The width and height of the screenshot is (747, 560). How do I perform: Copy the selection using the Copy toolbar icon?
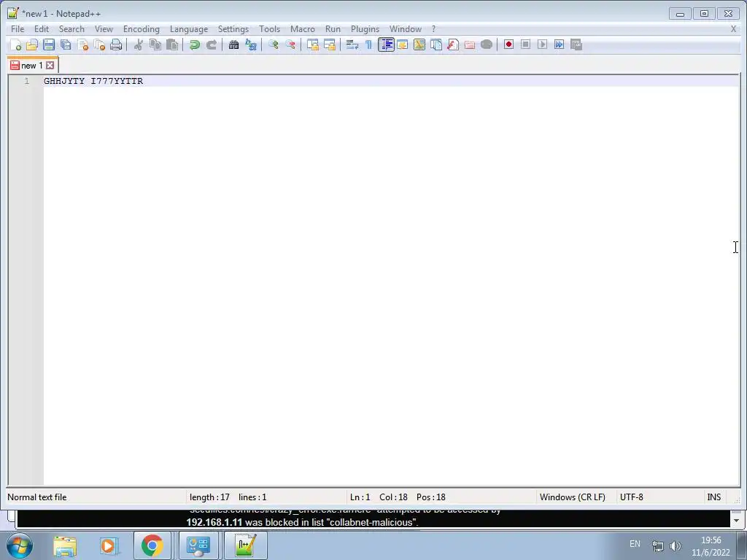pos(155,44)
